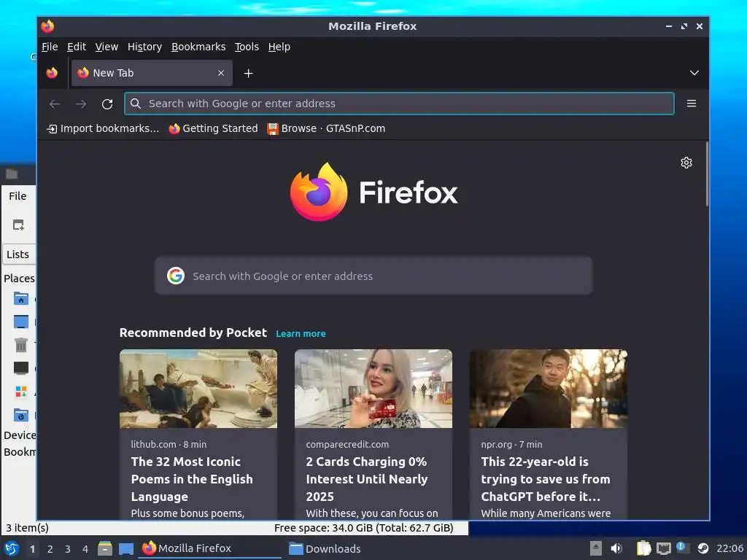
Task: Select the Network folder icon in Places
Action: point(20,415)
